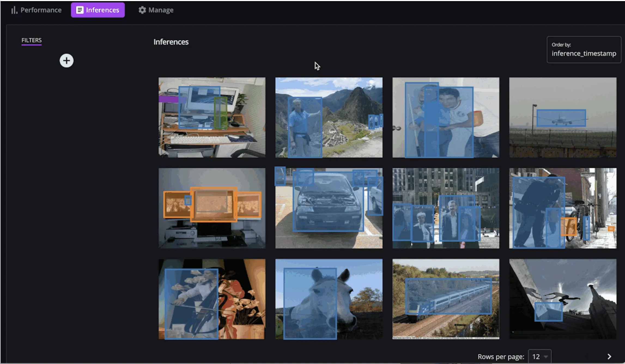This screenshot has width=625, height=364.
Task: Click the FILTERS heading
Action: point(31,40)
